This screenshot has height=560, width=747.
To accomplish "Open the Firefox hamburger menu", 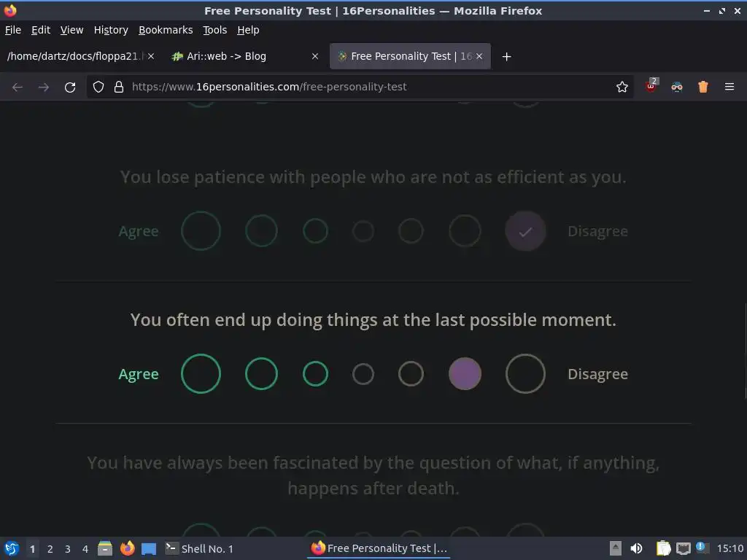I will pyautogui.click(x=729, y=87).
